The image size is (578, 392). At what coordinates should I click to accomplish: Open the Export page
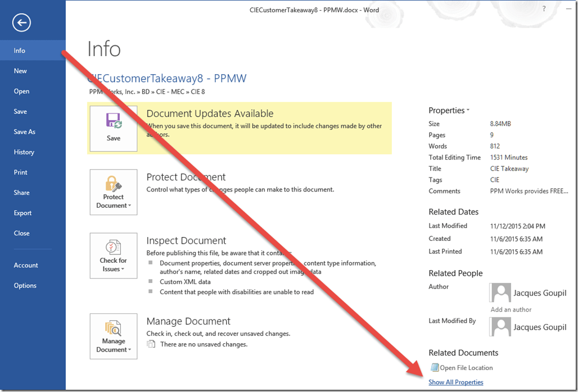click(x=33, y=213)
